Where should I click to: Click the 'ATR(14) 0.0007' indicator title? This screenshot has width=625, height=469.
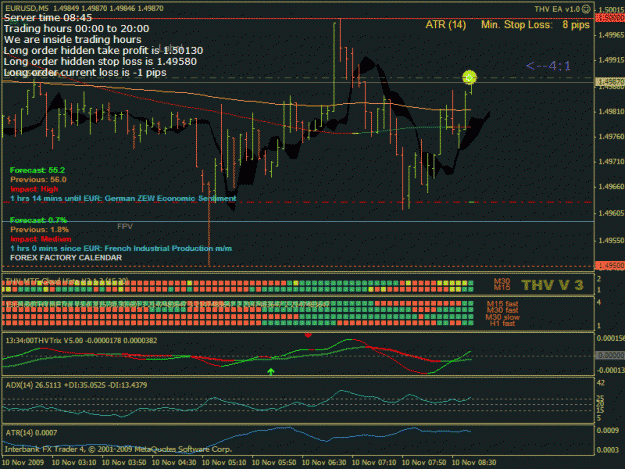pyautogui.click(x=31, y=433)
